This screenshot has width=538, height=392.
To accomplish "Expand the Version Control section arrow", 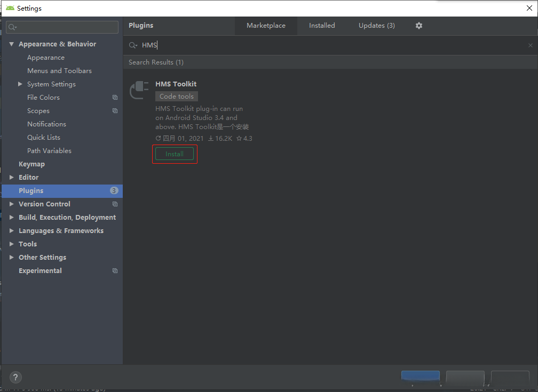I will tap(11, 204).
